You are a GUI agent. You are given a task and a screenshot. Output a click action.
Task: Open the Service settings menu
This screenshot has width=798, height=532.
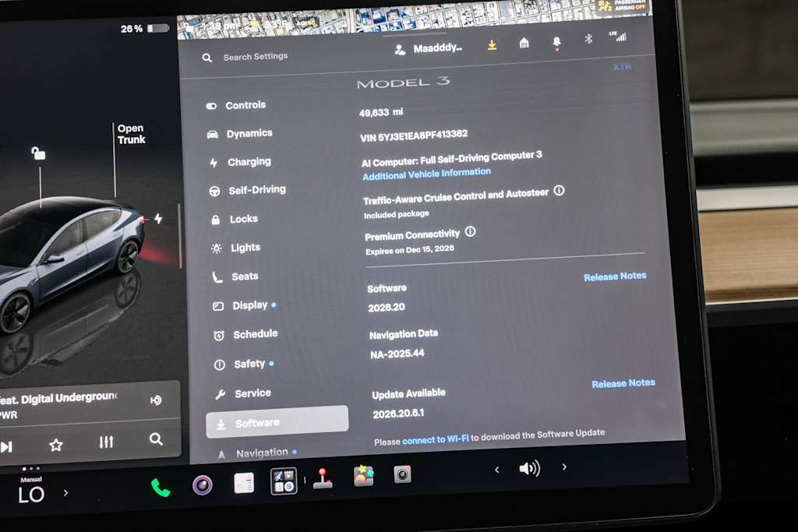pyautogui.click(x=243, y=393)
